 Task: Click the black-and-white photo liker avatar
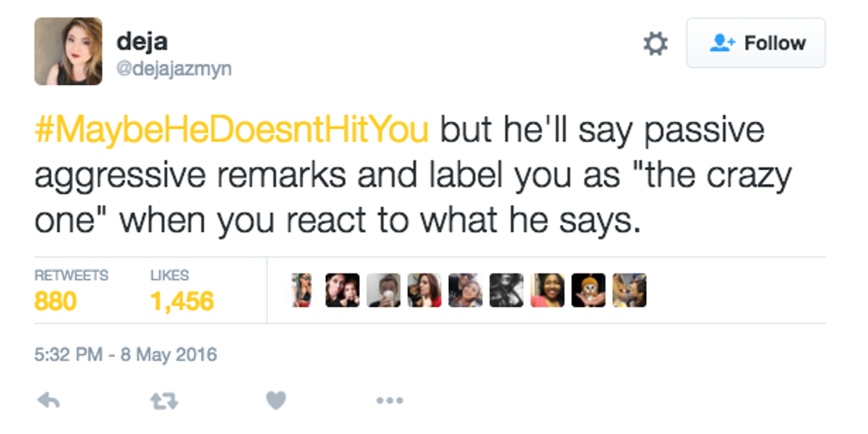pos(506,290)
